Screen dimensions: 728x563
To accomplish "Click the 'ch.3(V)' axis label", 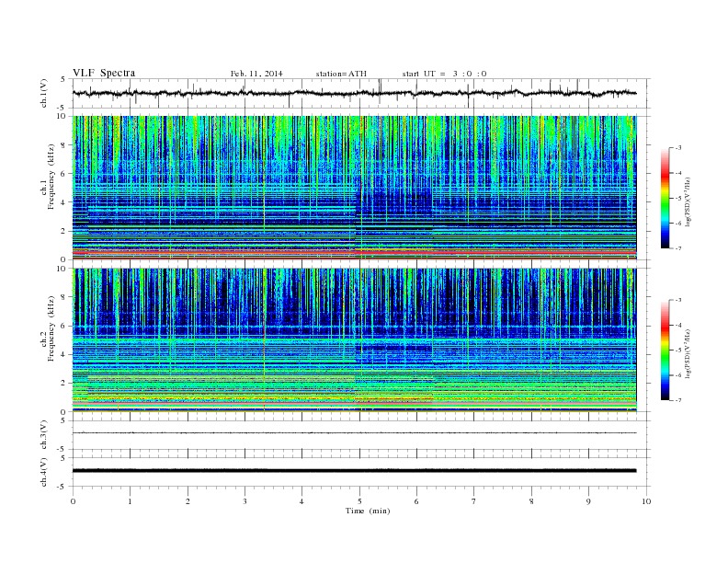I will pyautogui.click(x=44, y=435).
